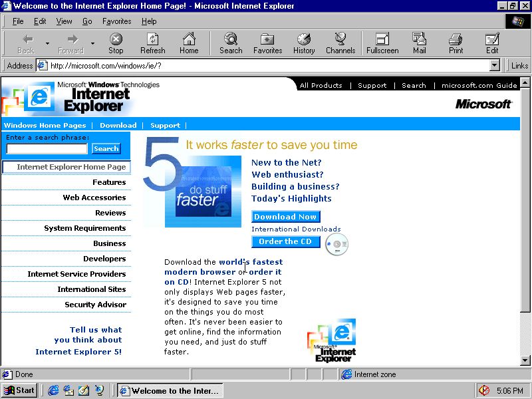Open the microsoft.com Guide header link

(479, 86)
